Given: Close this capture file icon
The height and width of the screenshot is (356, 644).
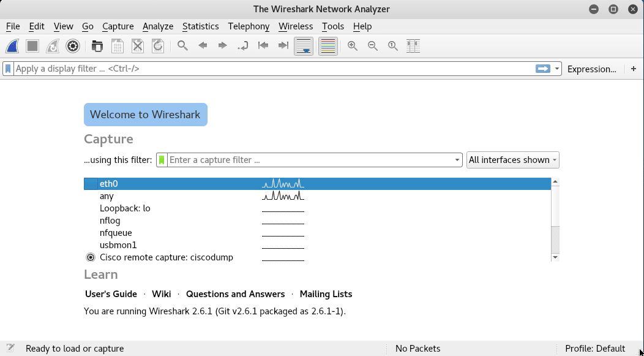Looking at the screenshot, I should click(138, 46).
